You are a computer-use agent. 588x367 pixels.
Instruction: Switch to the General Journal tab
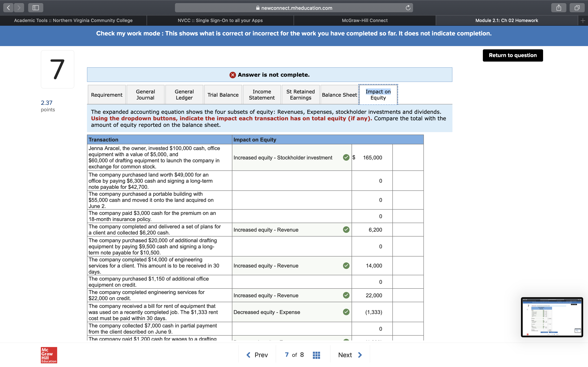pos(145,95)
